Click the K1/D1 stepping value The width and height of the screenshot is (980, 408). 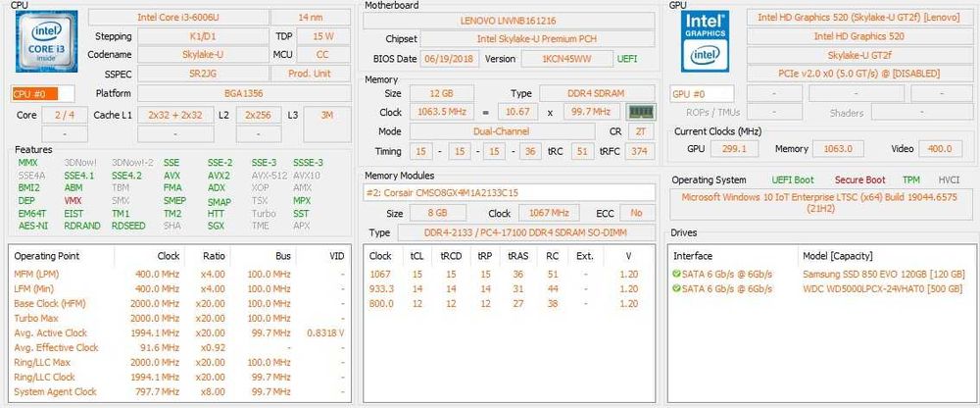click(203, 36)
